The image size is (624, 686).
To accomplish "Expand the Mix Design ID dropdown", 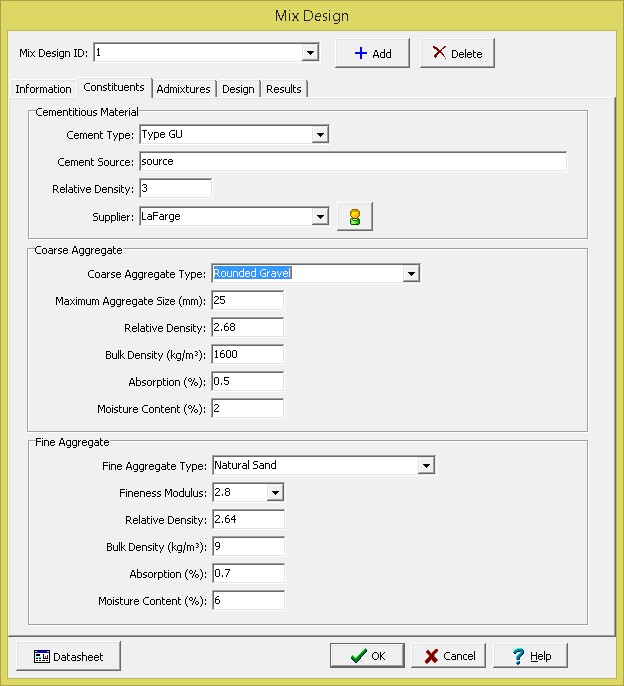I will point(310,53).
